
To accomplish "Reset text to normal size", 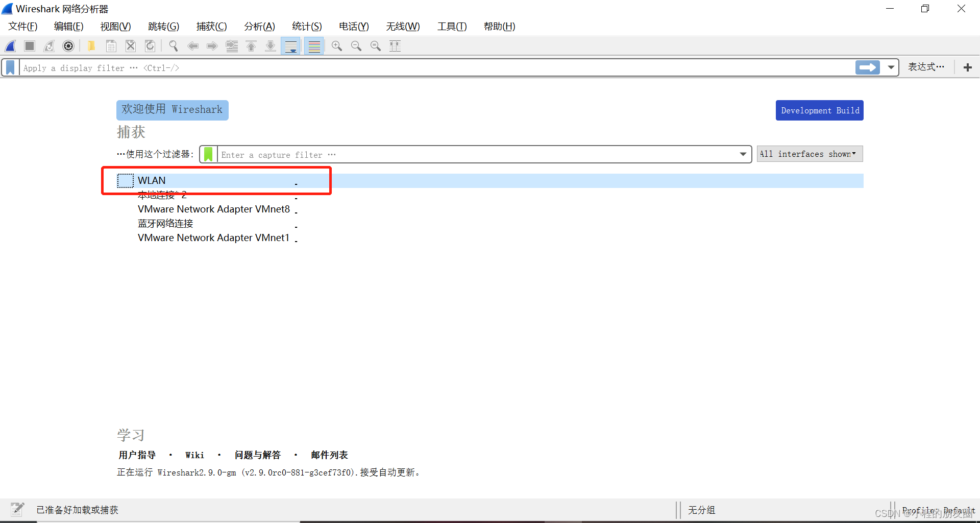I will click(x=376, y=46).
